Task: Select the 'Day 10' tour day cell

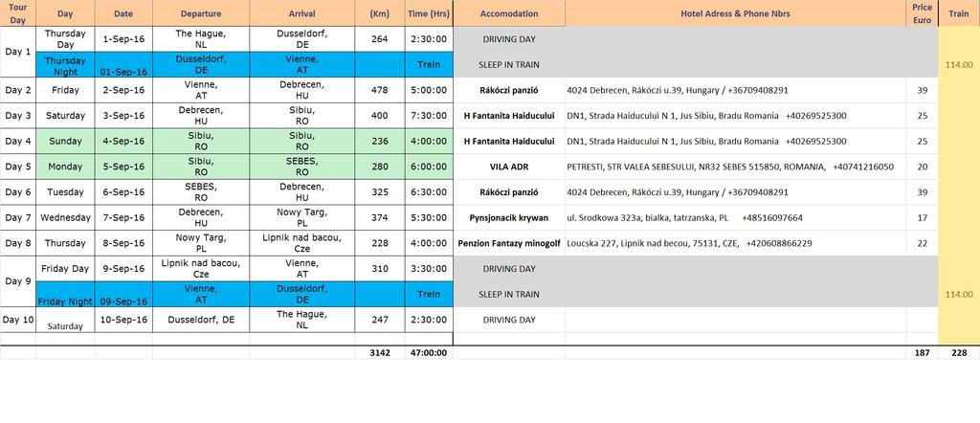Action: (x=17, y=320)
